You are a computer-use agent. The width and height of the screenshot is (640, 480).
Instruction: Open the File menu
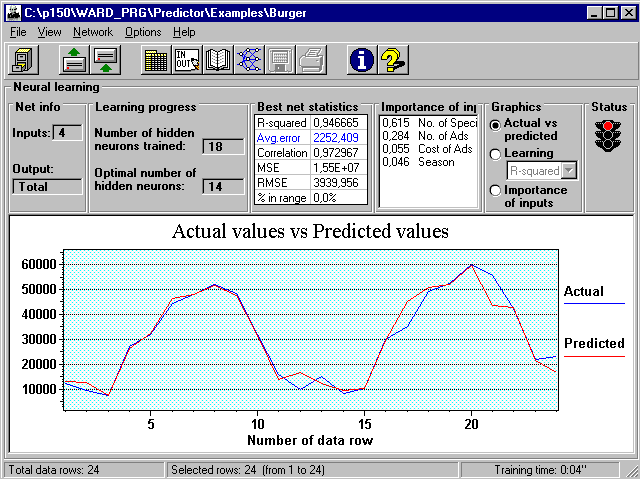18,32
